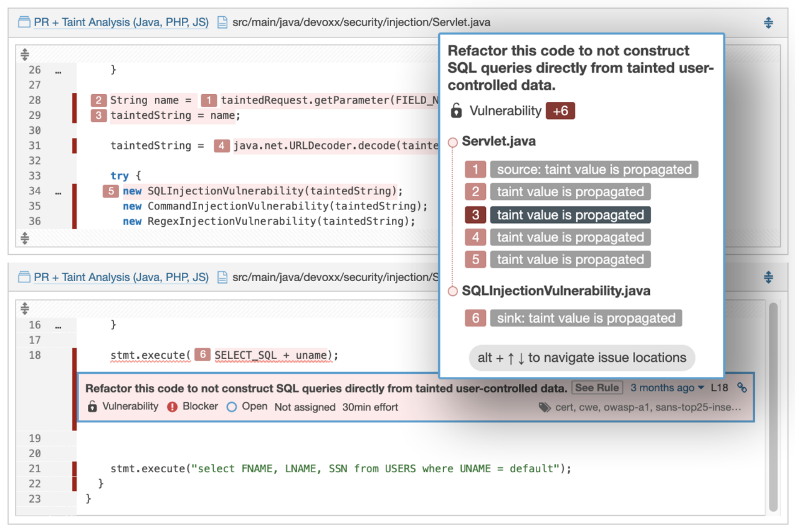This screenshot has height=532, width=795.
Task: Click the L18 line number link
Action: click(720, 387)
